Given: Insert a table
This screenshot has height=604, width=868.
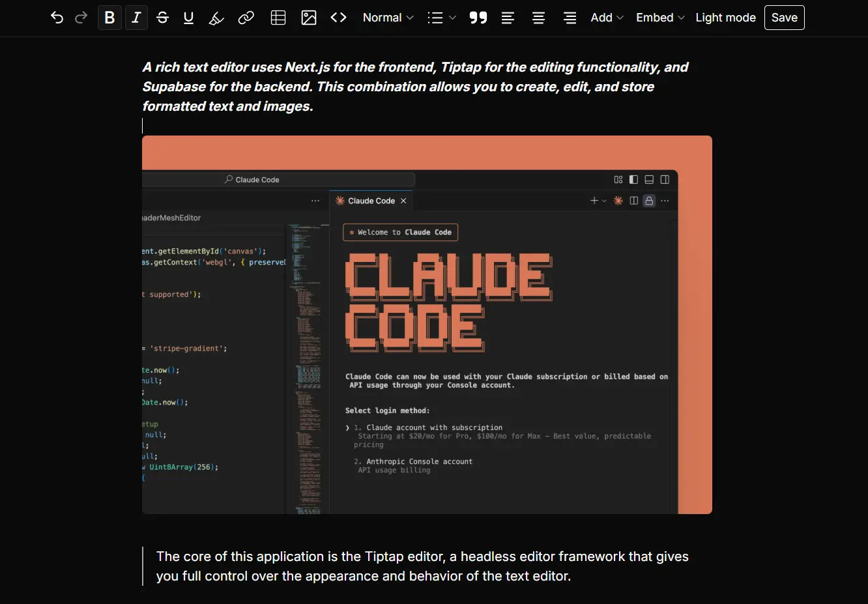Looking at the screenshot, I should 278,18.
